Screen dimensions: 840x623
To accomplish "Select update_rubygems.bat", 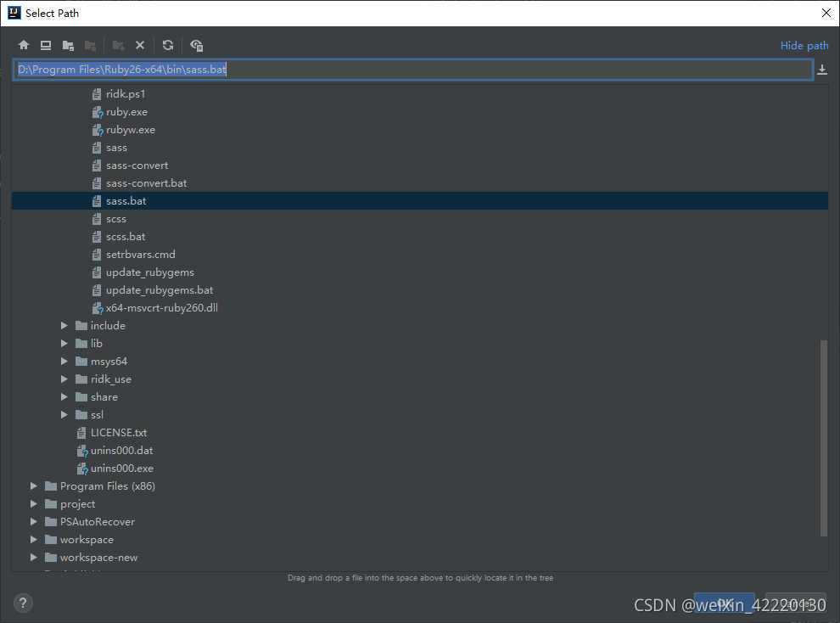I will tap(160, 289).
